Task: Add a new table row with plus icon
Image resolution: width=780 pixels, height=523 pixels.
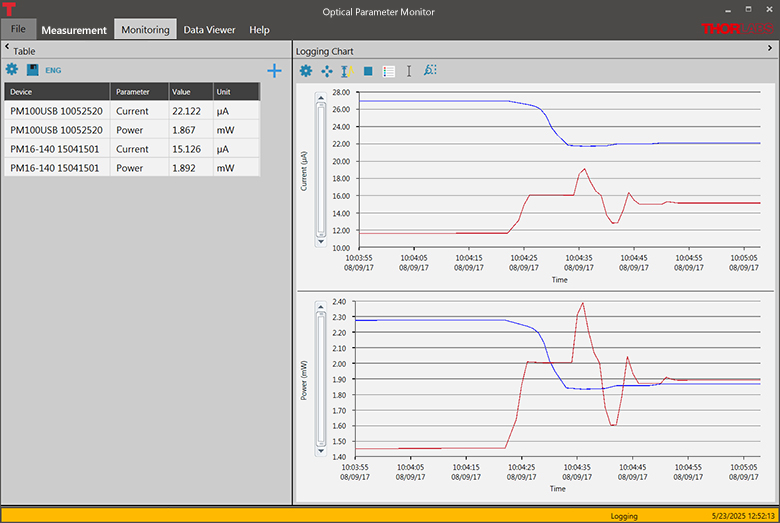Action: pos(274,70)
